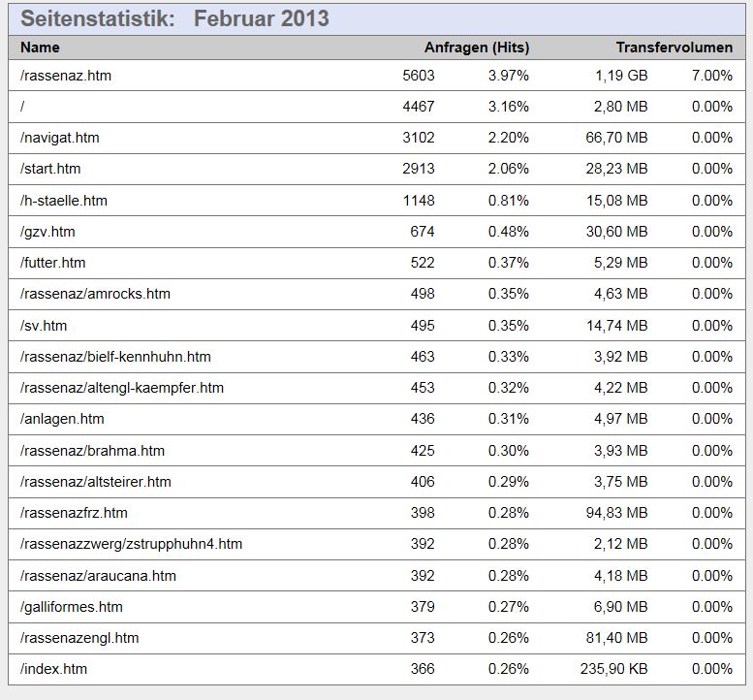Click the 1,19 GB transfer value
Image resolution: width=753 pixels, height=700 pixels.
coord(621,76)
